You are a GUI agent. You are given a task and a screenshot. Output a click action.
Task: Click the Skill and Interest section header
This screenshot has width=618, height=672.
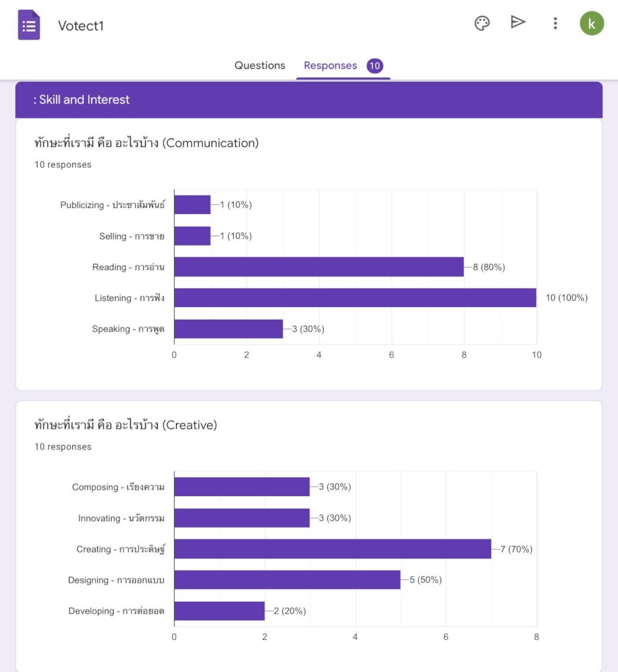309,100
